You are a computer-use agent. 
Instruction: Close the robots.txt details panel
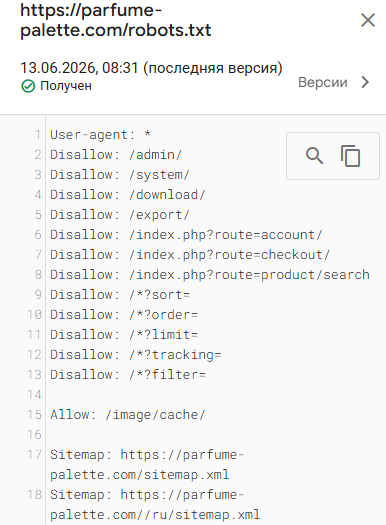[x=368, y=20]
